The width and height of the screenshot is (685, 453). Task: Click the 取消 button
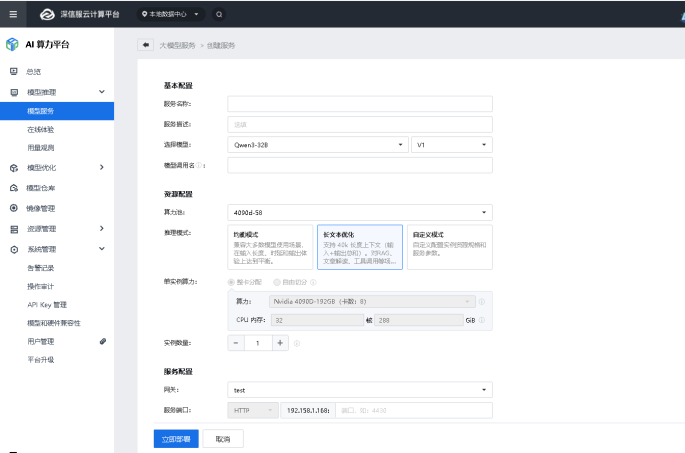click(x=223, y=439)
